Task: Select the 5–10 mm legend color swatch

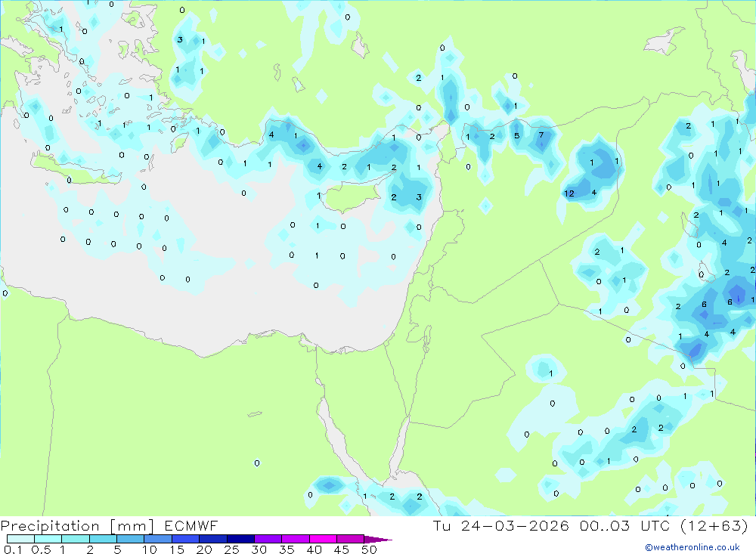Action: [131, 539]
